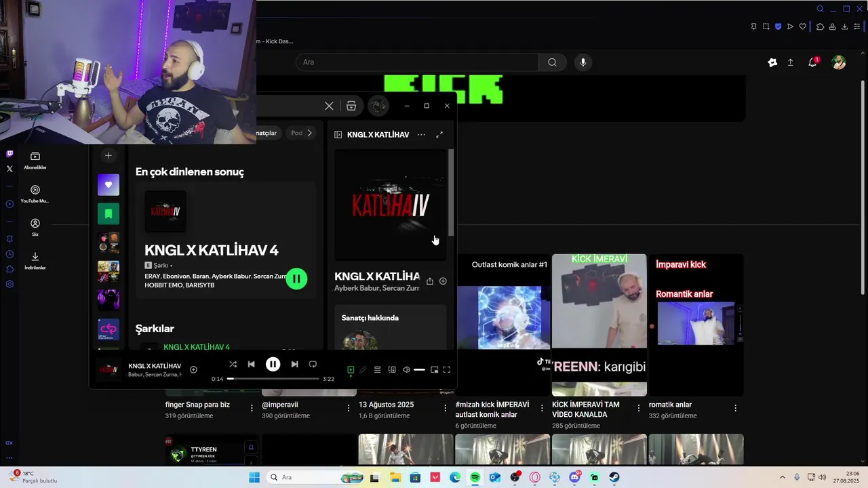Open the Sanatçı hakkında card
The image size is (868, 488).
(391, 327)
